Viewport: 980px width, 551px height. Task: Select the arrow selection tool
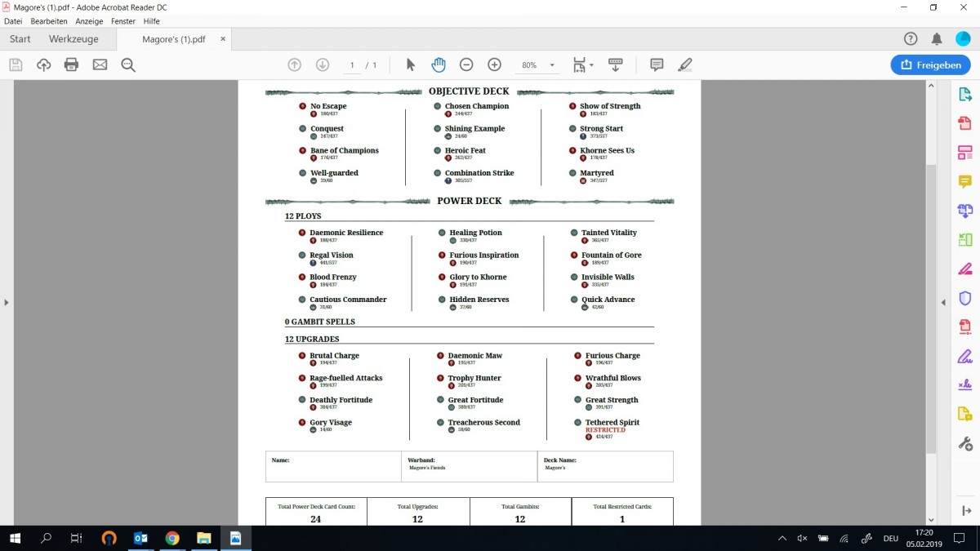(411, 64)
